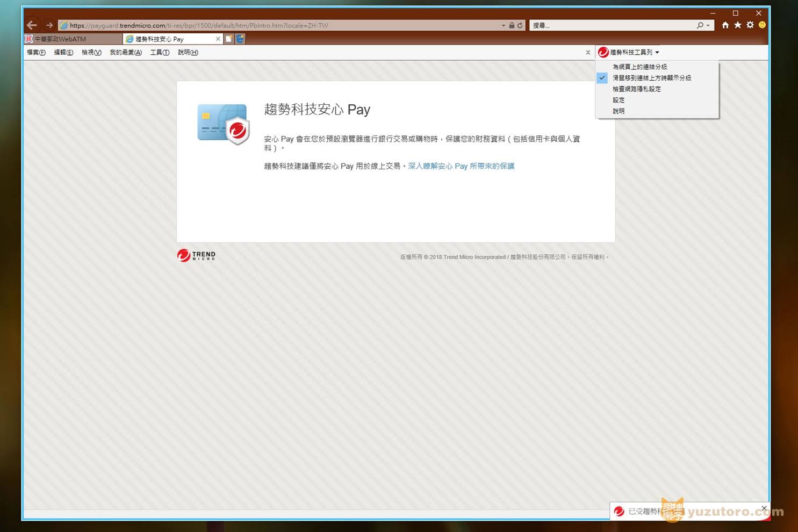Click the Edge browser icon beside new tab

coord(240,39)
